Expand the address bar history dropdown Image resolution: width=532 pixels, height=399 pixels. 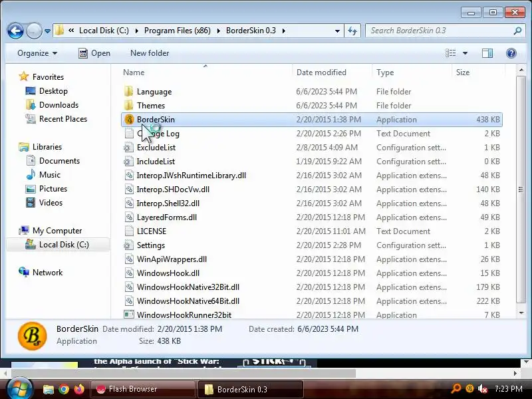pos(337,31)
